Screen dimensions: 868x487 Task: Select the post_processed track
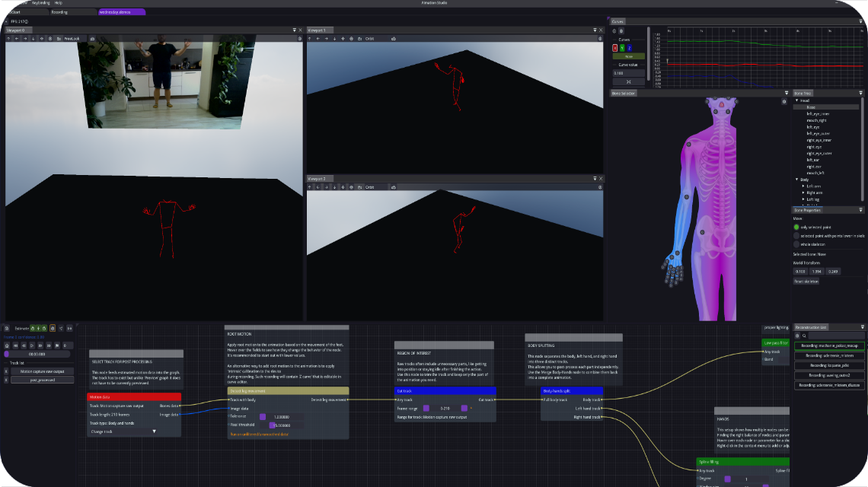click(42, 380)
